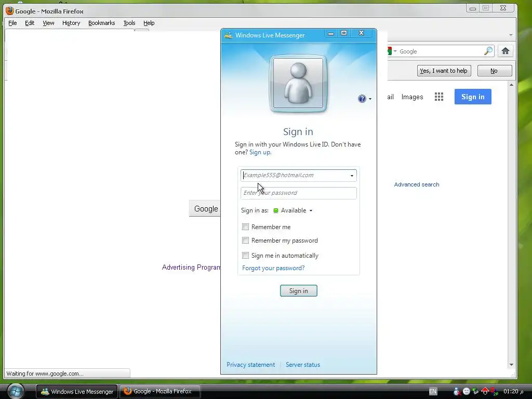Click the Google Search button on the page
This screenshot has height=399, width=532.
click(205, 208)
